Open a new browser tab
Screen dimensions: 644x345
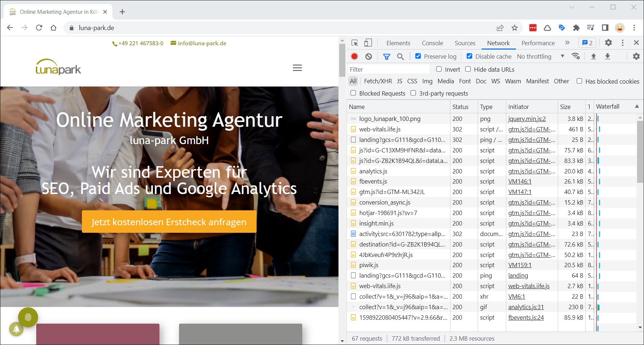(x=122, y=12)
